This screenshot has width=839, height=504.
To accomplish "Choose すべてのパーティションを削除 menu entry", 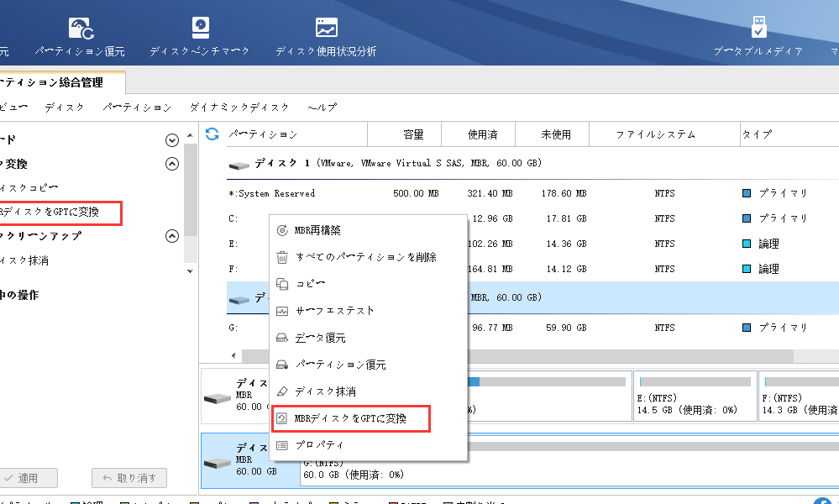I will coord(368,257).
